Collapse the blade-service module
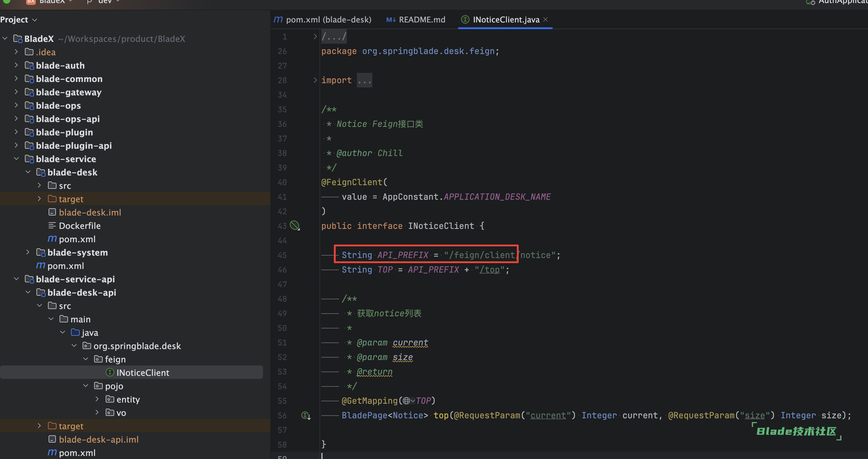This screenshot has height=459, width=868. tap(16, 158)
